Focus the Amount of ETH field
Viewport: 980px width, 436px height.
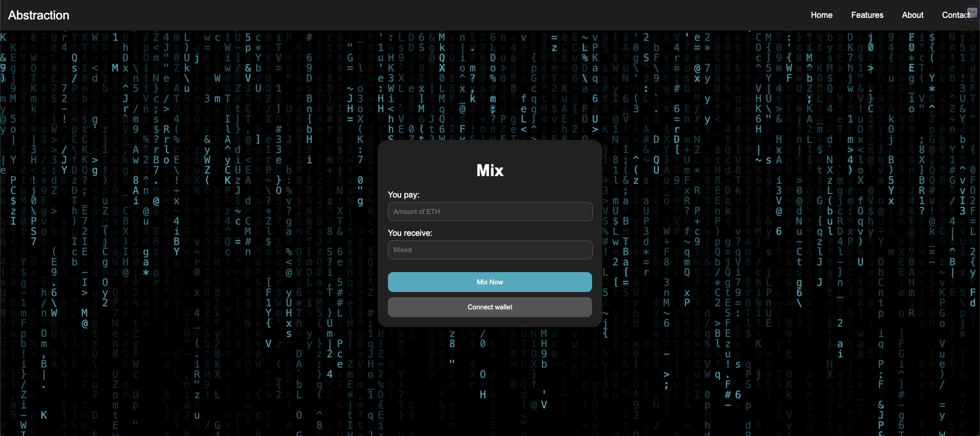tap(490, 211)
